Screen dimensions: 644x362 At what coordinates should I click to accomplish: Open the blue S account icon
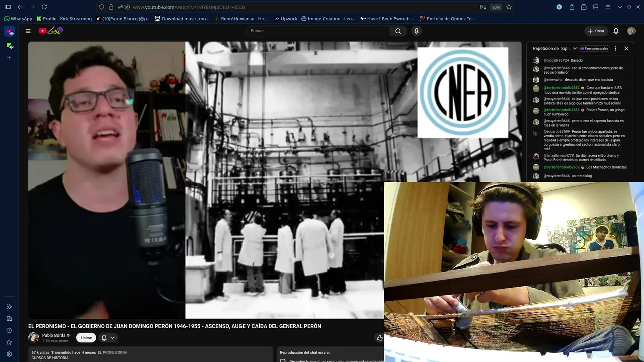point(559,7)
